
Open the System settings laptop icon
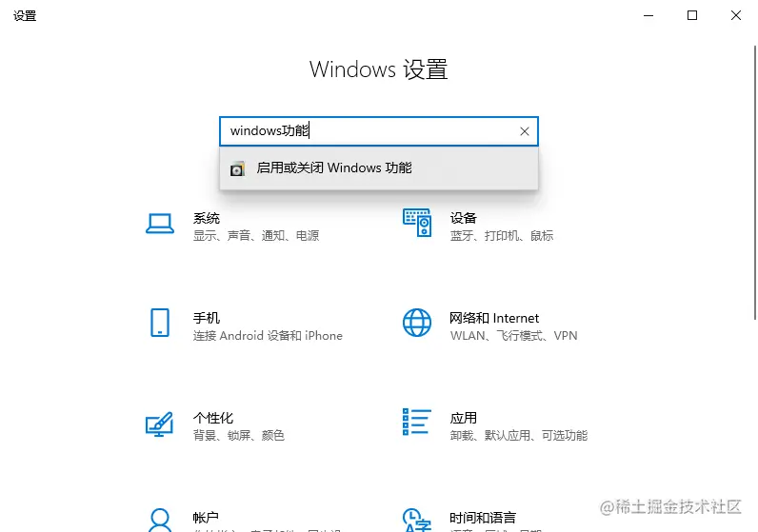(x=160, y=224)
